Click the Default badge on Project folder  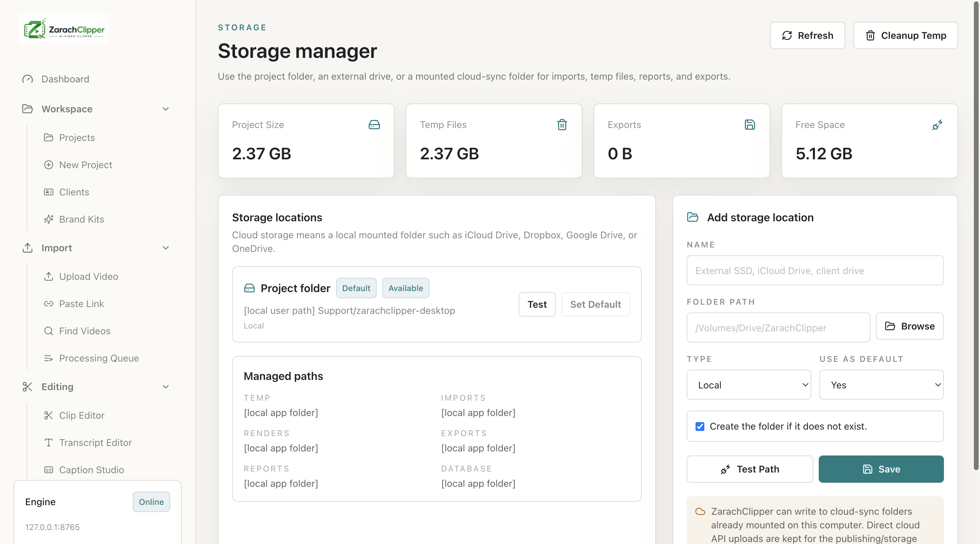356,288
